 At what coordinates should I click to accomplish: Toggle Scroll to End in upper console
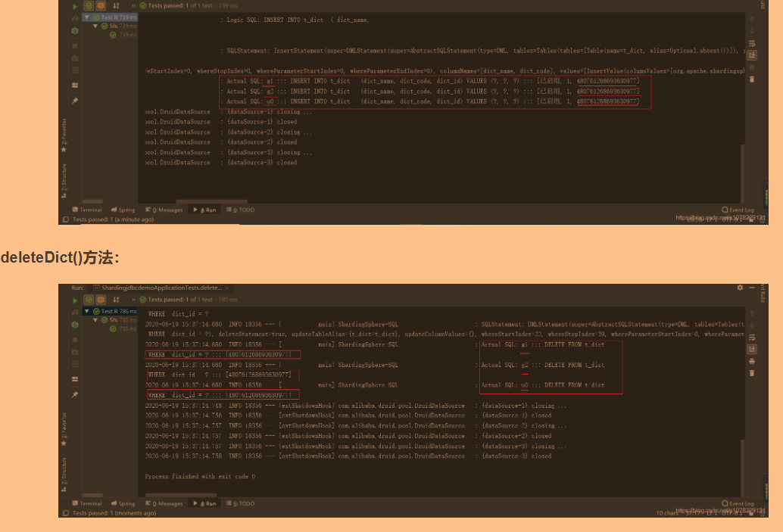752,55
